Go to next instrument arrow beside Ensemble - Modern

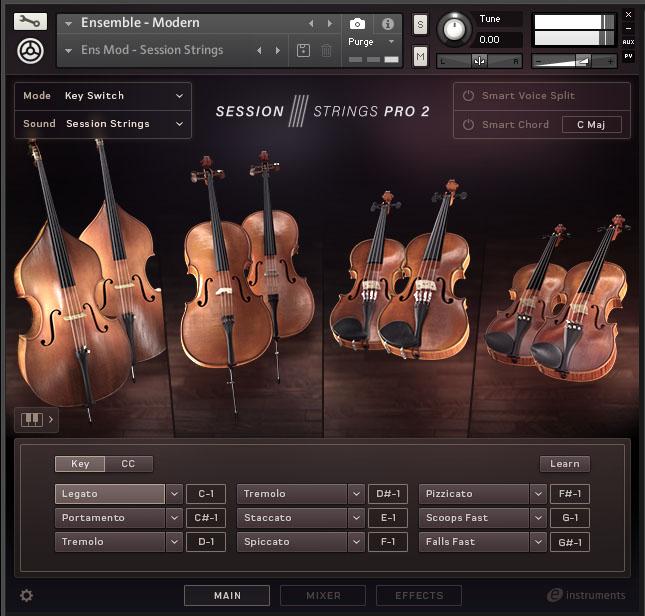[330, 24]
